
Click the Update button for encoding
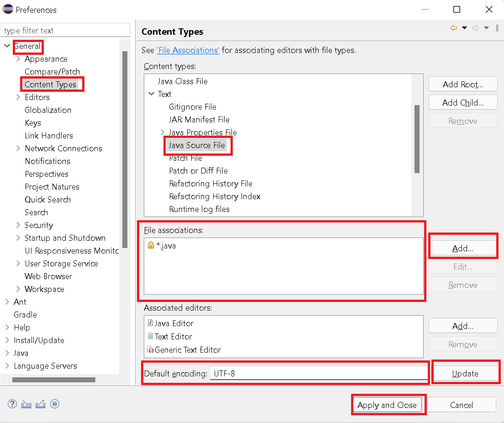point(465,374)
